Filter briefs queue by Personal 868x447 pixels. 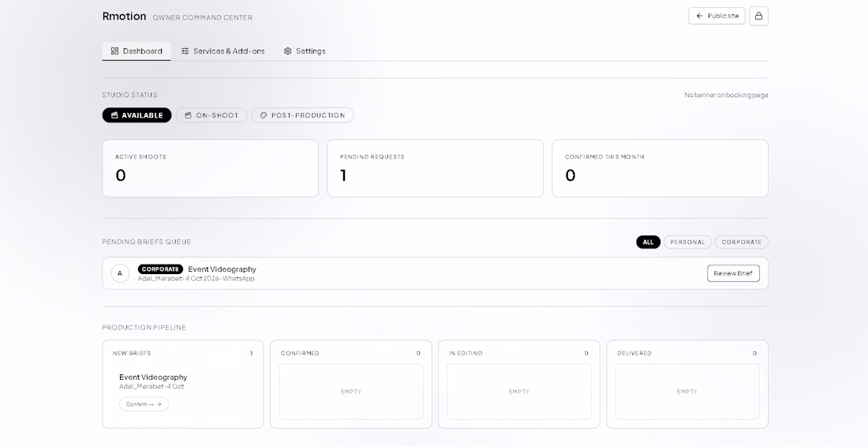[x=687, y=242]
